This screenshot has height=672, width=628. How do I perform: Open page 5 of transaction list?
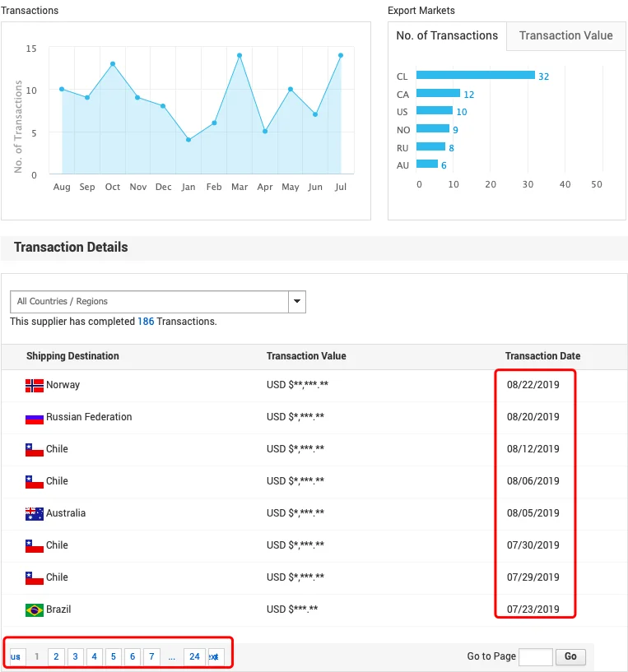point(113,656)
